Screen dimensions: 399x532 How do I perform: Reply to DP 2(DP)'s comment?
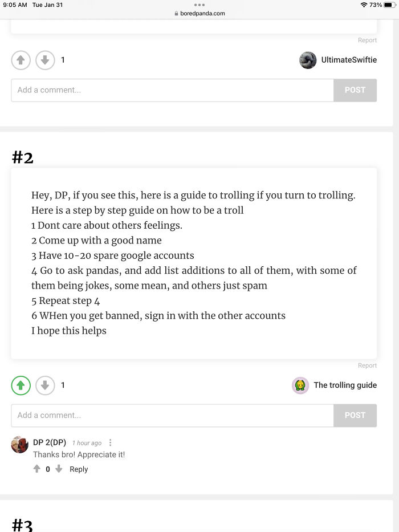click(78, 469)
